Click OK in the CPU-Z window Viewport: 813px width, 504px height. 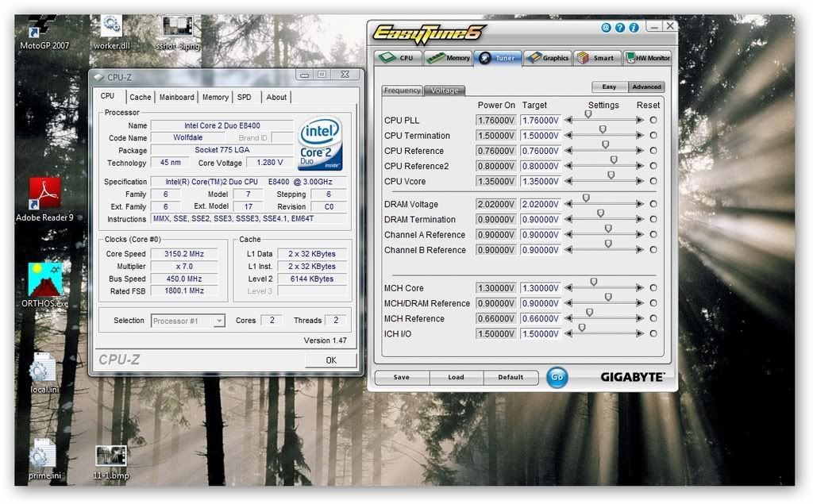[331, 360]
